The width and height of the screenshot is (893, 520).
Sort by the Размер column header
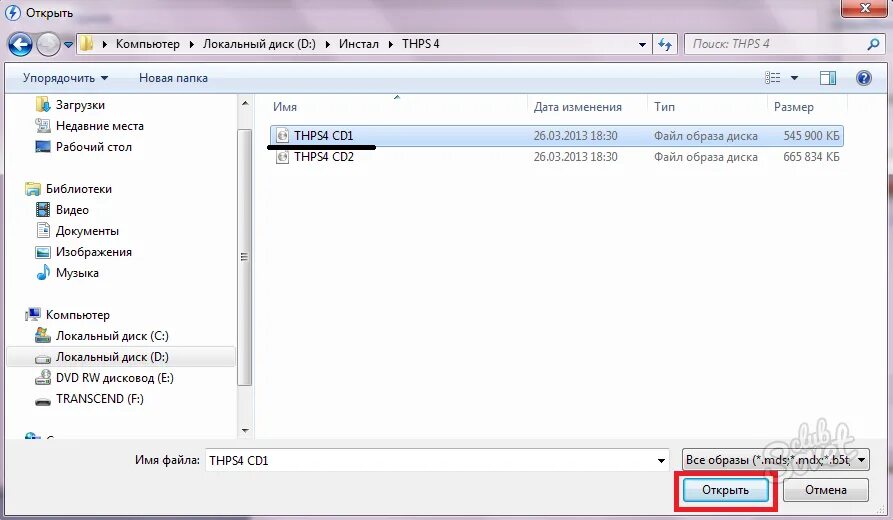(x=793, y=107)
